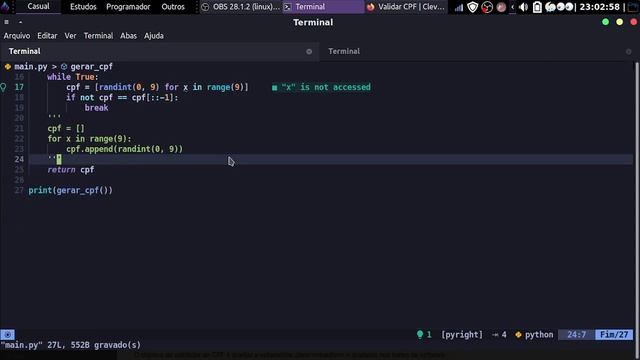Open the OBS tray icon
The width and height of the screenshot is (640, 360).
pyautogui.click(x=487, y=7)
